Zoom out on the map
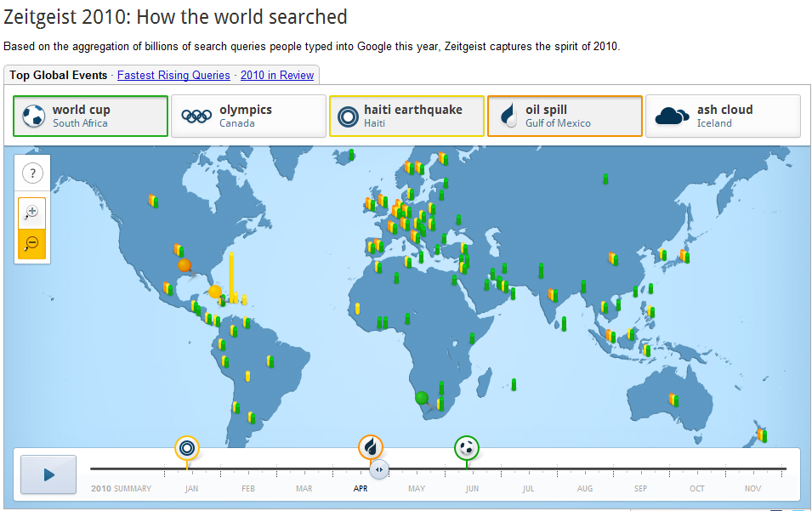This screenshot has width=812, height=511. (x=32, y=243)
